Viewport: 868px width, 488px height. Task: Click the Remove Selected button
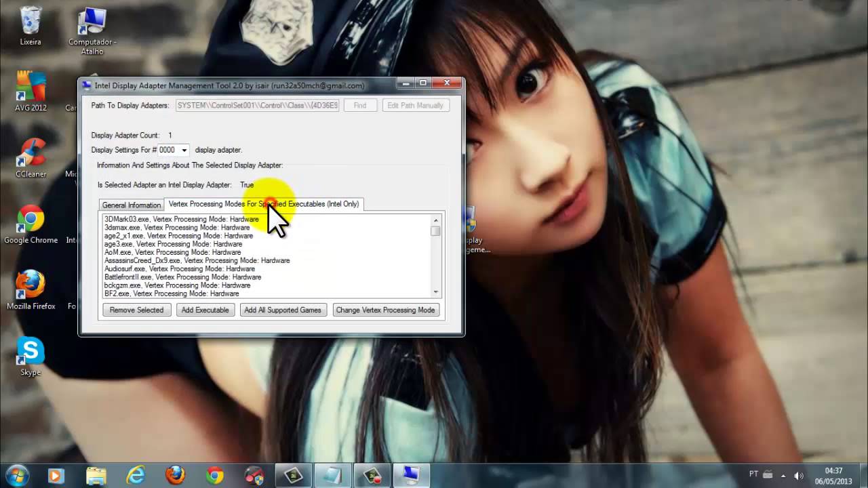click(136, 310)
